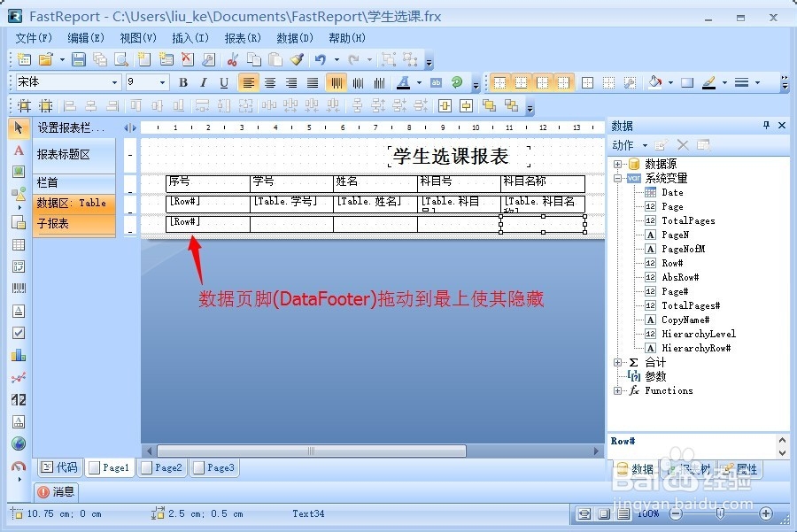The width and height of the screenshot is (797, 532).
Task: Toggle bold formatting
Action: pos(182,82)
